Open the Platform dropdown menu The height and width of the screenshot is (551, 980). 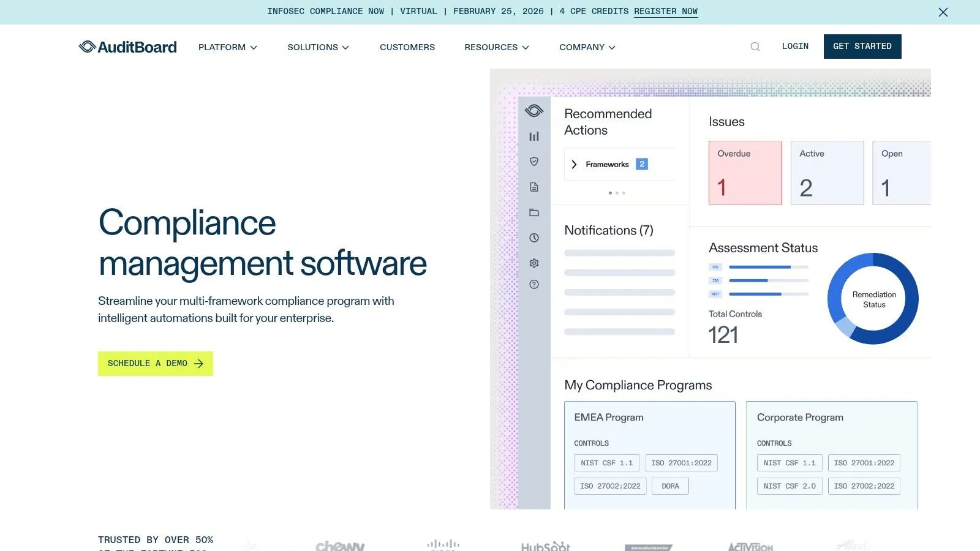tap(227, 47)
